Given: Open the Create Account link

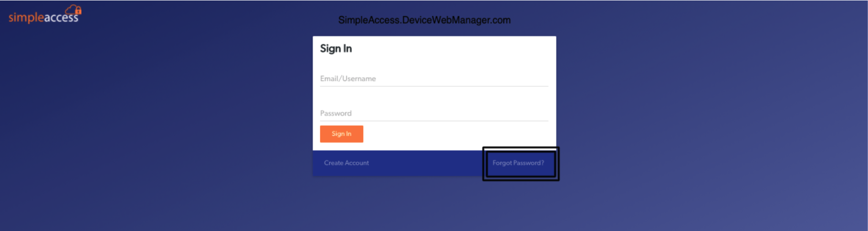Looking at the screenshot, I should [x=346, y=163].
